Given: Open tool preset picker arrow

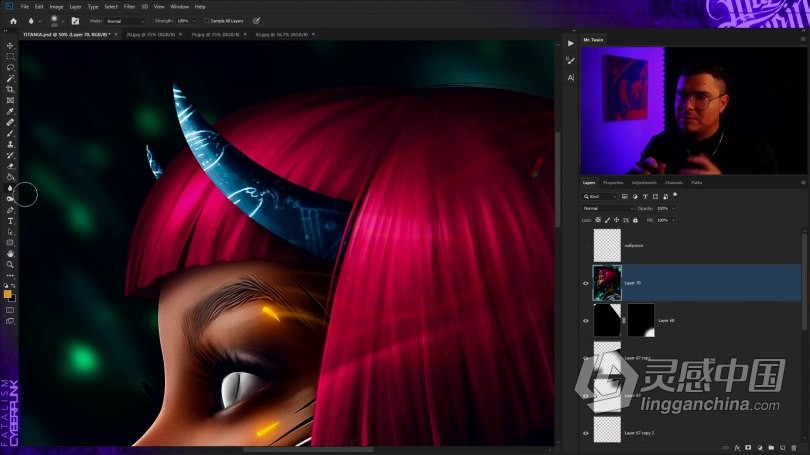Looking at the screenshot, I should (39, 21).
